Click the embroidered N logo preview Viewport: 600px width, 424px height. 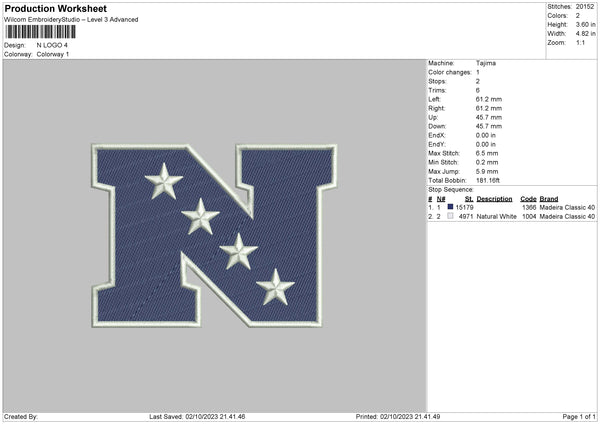pyautogui.click(x=214, y=236)
